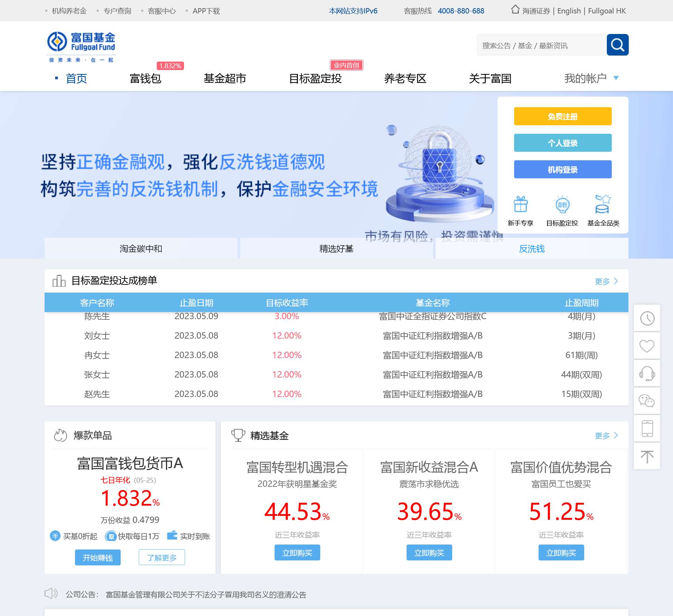This screenshot has width=673, height=616.
Task: Click the 本网站支持IPv6 text
Action: click(x=353, y=11)
